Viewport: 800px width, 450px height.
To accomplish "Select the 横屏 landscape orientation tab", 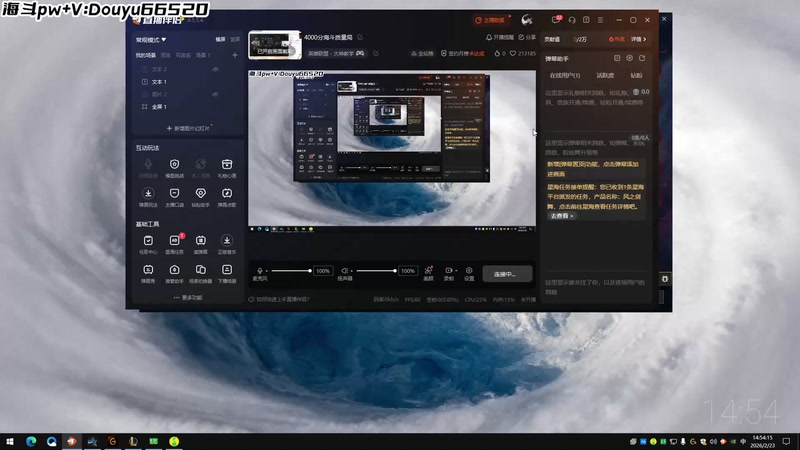I will coord(220,39).
